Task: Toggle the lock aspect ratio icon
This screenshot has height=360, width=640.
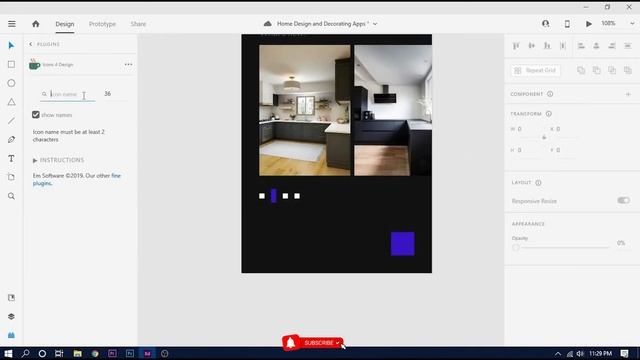Action: (x=544, y=138)
